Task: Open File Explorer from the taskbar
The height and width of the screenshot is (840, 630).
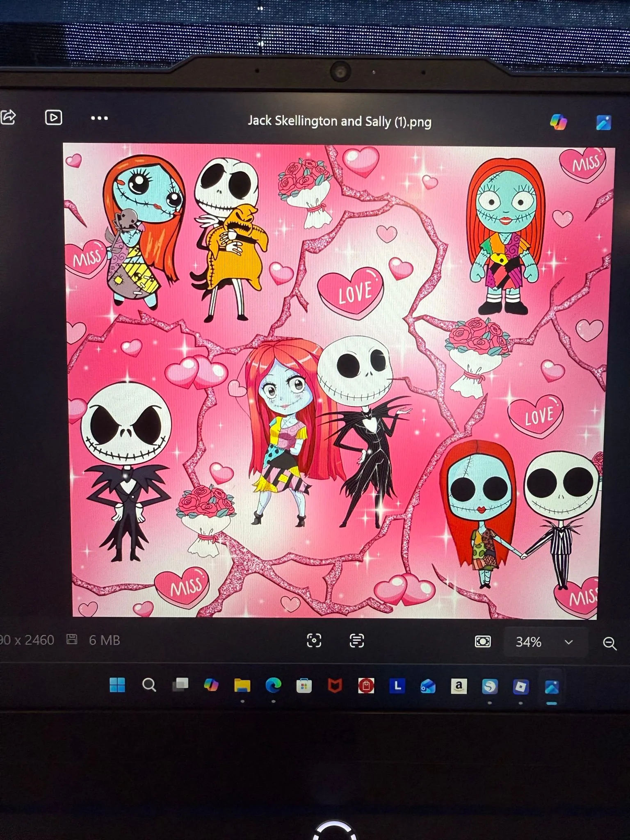Action: [x=242, y=685]
